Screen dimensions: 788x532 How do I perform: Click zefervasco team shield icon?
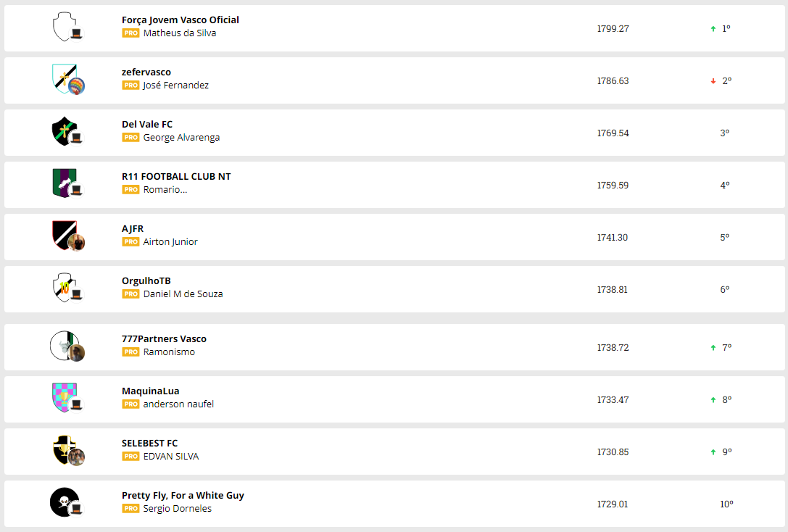coord(63,78)
